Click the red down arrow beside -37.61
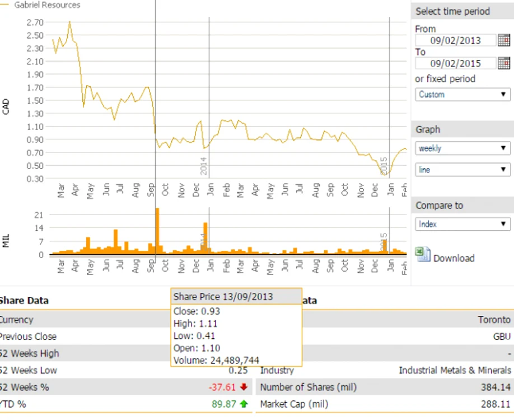514x420 pixels. (x=244, y=387)
